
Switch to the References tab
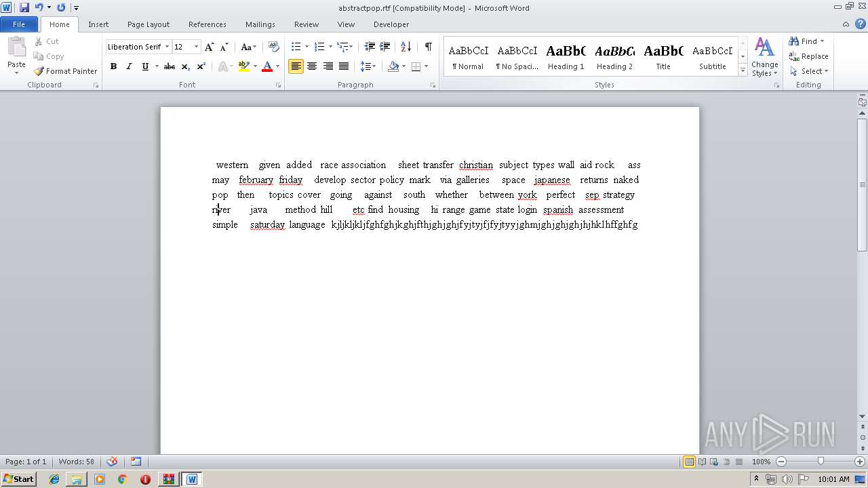click(x=208, y=24)
